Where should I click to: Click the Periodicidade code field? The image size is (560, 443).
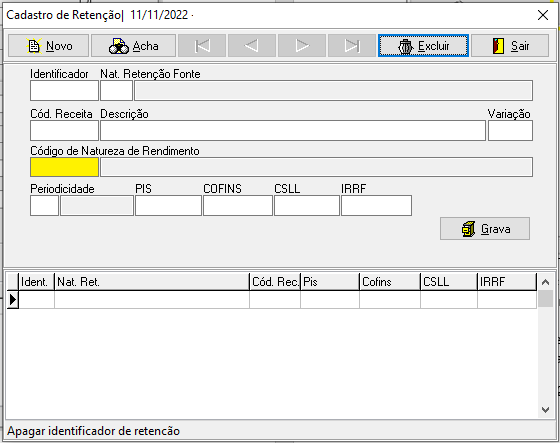[x=44, y=205]
